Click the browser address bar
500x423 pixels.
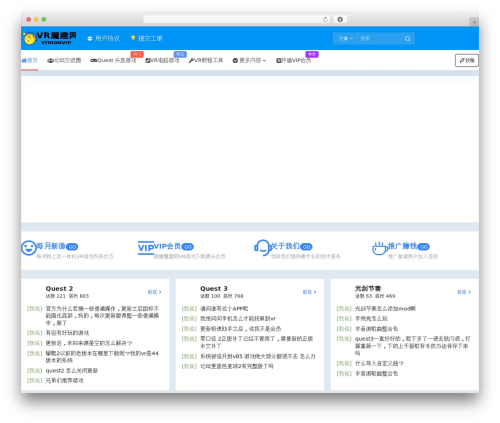(x=237, y=19)
